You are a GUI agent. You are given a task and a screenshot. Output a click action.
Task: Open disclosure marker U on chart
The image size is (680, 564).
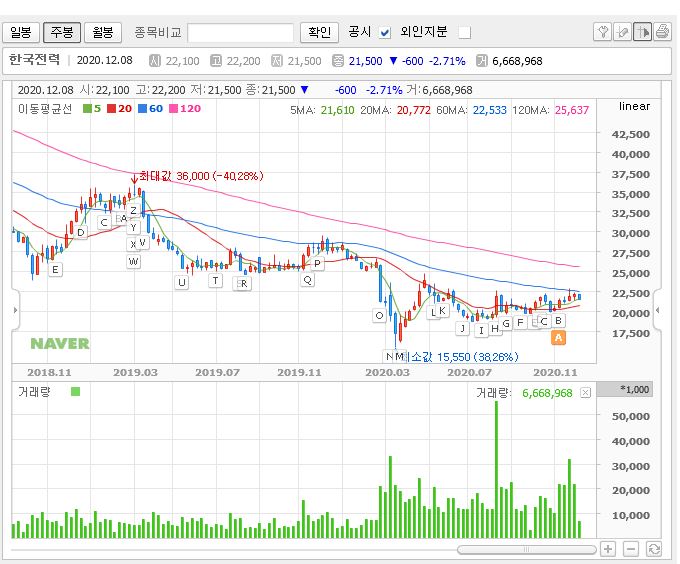181,283
